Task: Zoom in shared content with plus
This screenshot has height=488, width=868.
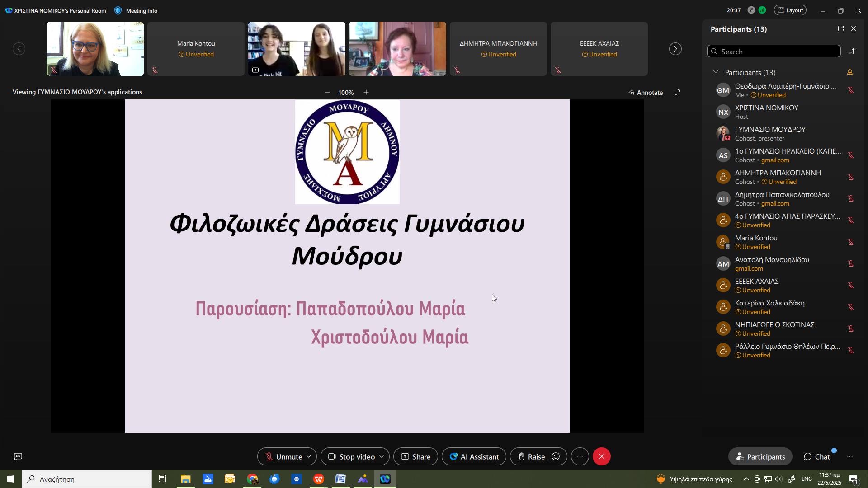Action: (366, 93)
